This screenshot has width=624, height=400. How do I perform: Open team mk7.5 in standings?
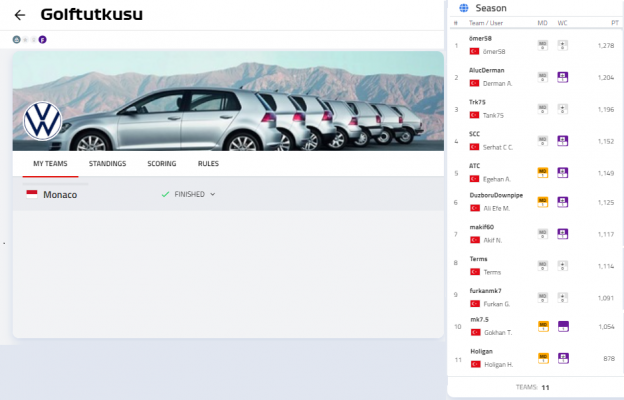[480, 320]
